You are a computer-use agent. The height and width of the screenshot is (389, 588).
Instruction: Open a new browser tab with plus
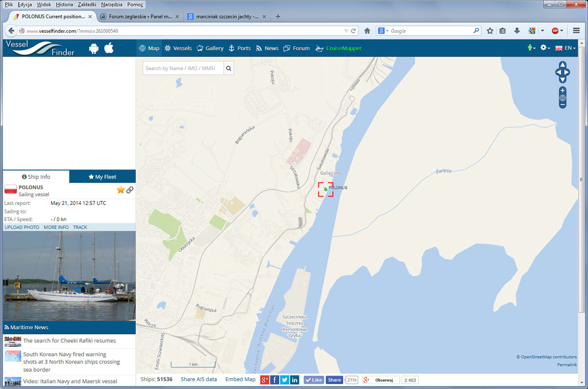click(x=278, y=16)
